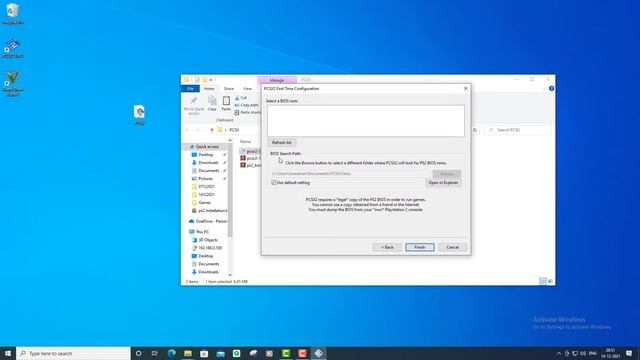Show hidden system tray icons
Image resolution: width=640 pixels, height=360 pixels.
click(x=558, y=353)
